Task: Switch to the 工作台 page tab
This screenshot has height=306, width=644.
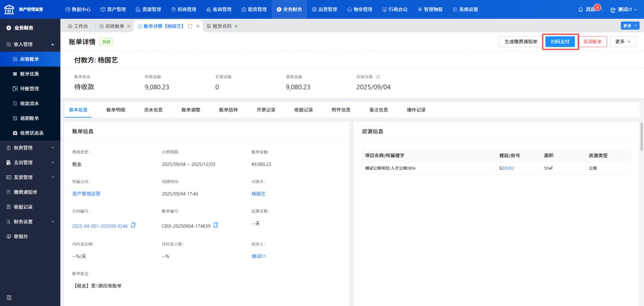Action: pyautogui.click(x=78, y=26)
